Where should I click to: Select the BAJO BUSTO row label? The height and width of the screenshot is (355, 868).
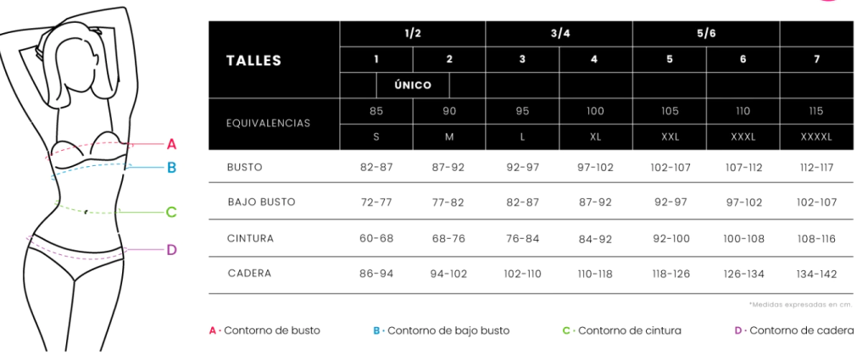(260, 202)
